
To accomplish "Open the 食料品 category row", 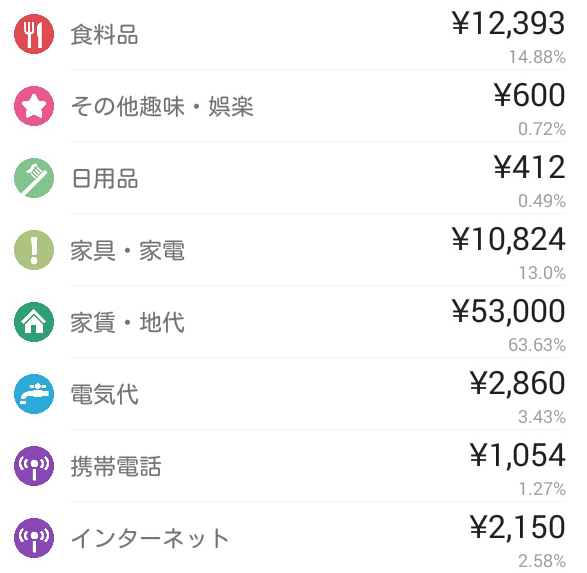I will [x=294, y=34].
